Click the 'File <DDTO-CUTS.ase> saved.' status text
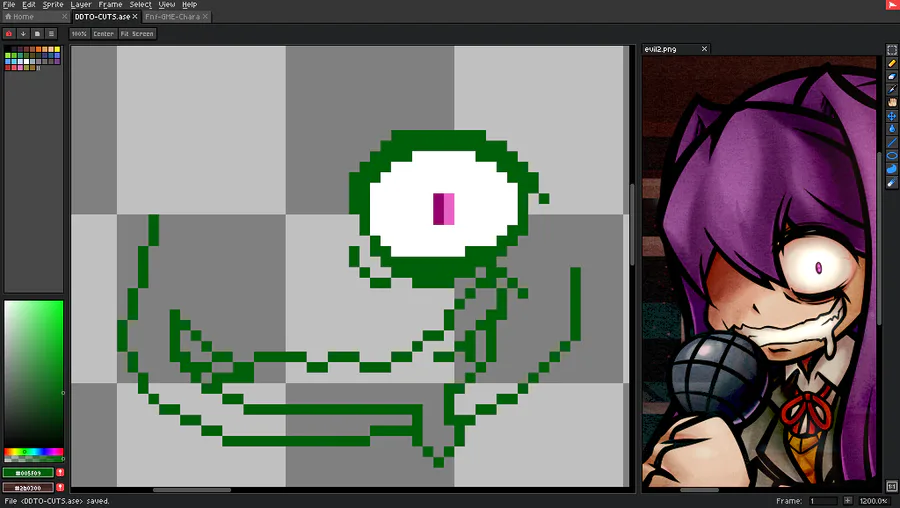The image size is (900, 508). tap(57, 501)
